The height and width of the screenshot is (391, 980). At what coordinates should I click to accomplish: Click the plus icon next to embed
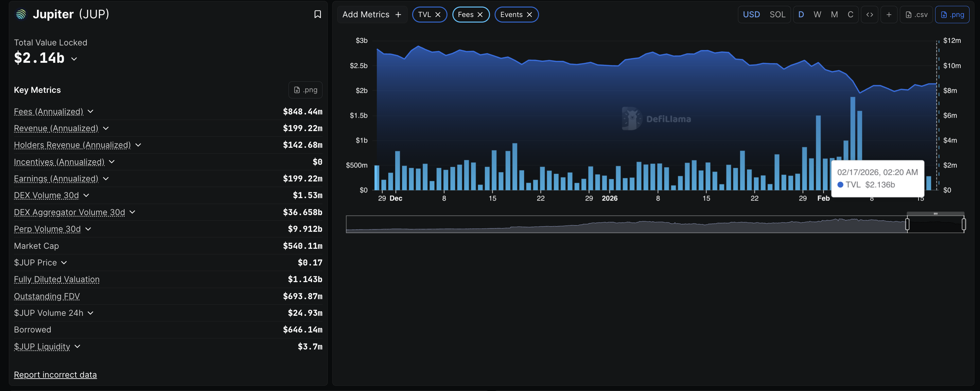[889, 14]
